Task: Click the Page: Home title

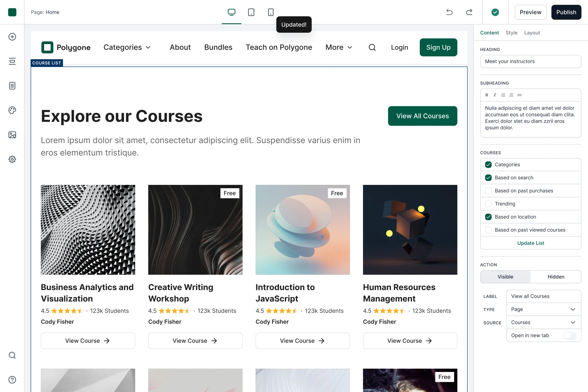Action: (45, 12)
